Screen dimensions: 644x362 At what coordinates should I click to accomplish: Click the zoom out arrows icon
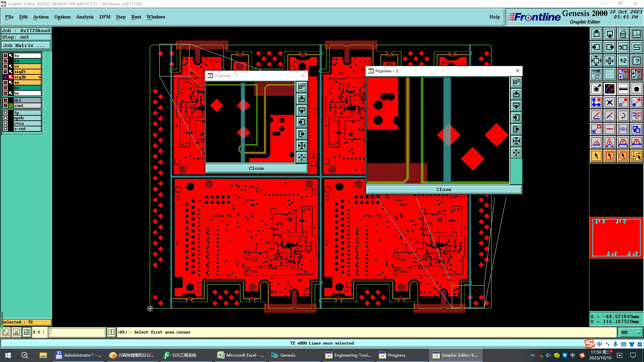[610, 61]
